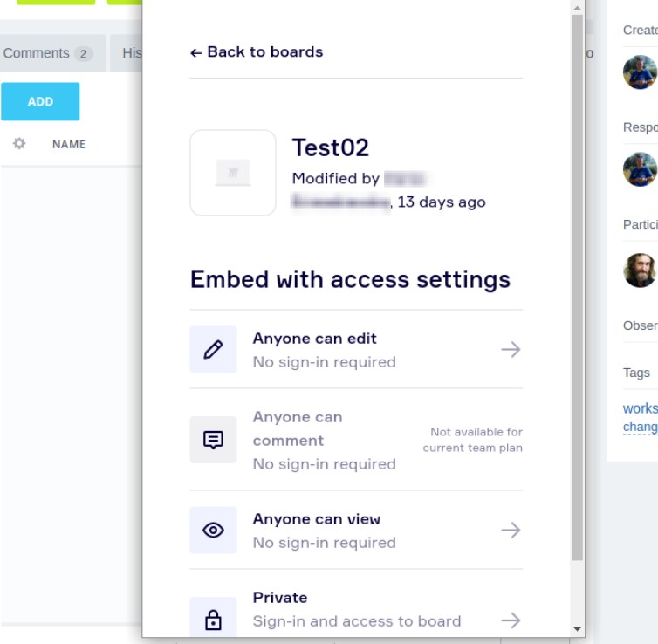
Task: Click the workspace tag link under Tags
Action: (641, 408)
